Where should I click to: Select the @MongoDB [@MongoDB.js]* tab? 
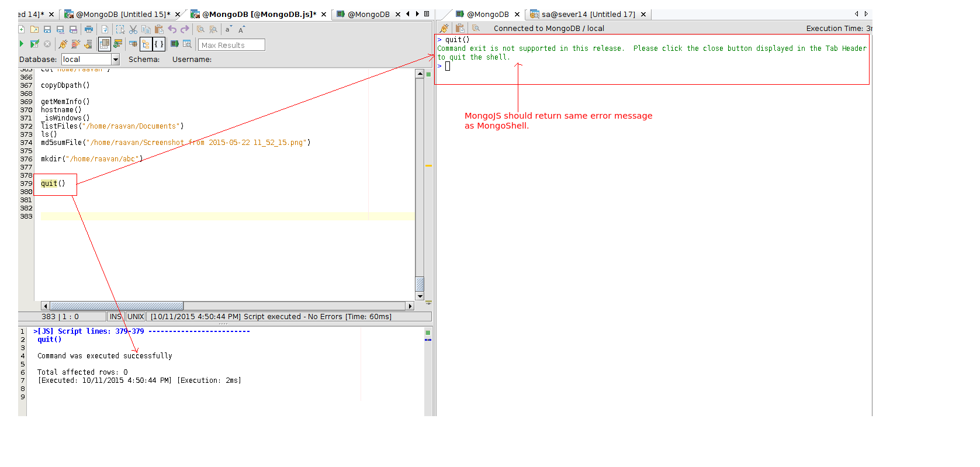pyautogui.click(x=259, y=14)
